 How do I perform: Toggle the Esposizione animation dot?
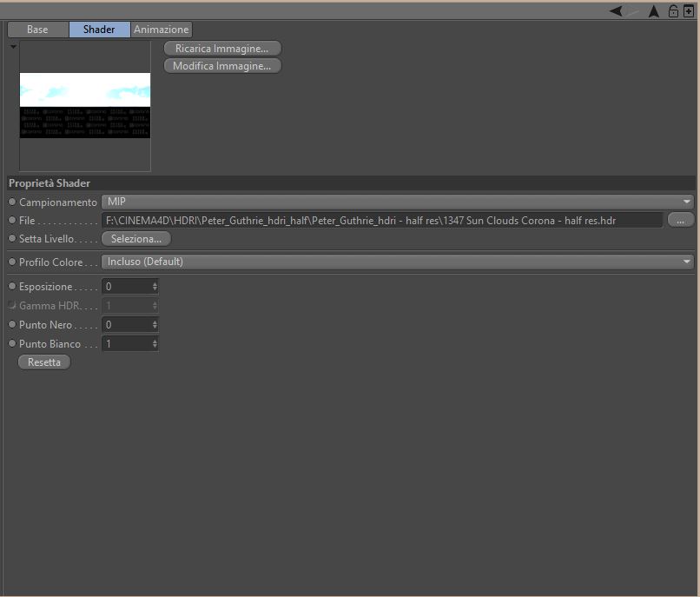coord(12,286)
